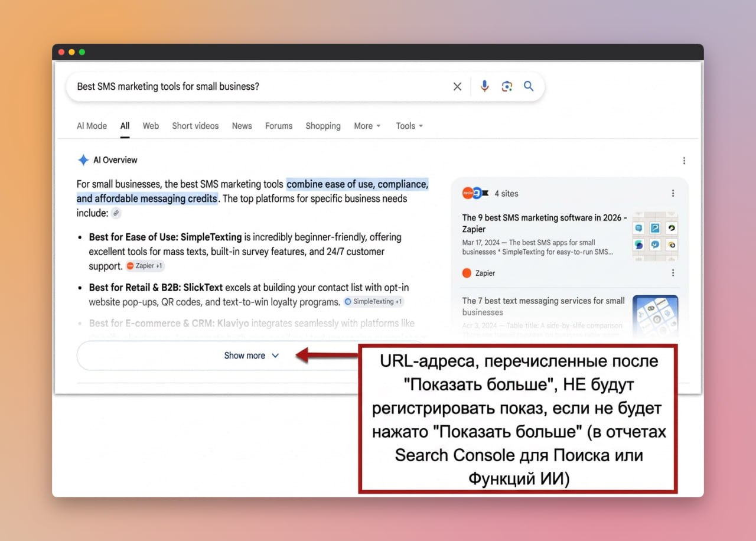Select the All results tab
Image resolution: width=756 pixels, height=541 pixels.
[125, 126]
